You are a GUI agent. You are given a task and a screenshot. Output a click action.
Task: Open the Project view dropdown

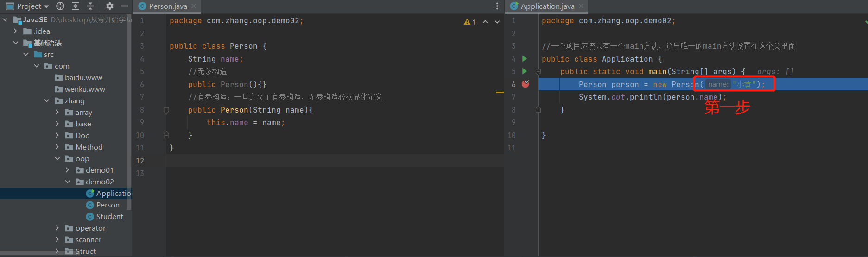point(32,6)
